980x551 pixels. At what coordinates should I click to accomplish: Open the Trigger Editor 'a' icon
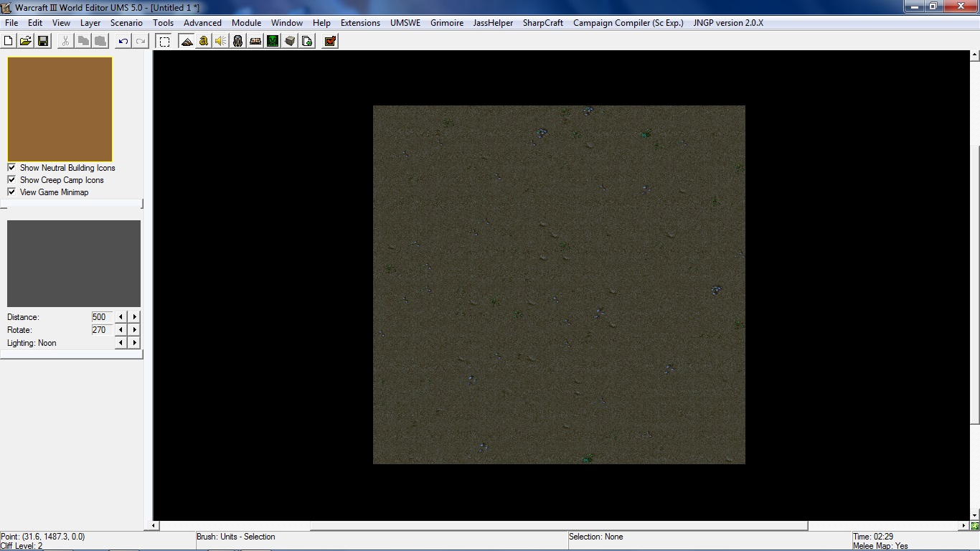click(x=204, y=41)
